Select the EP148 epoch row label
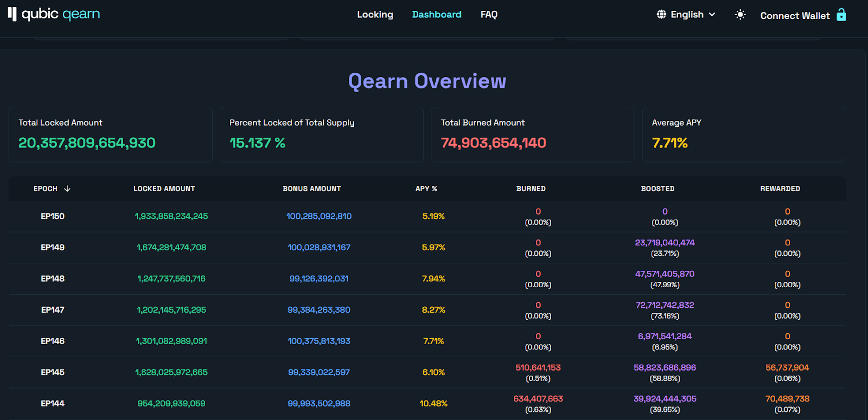The height and width of the screenshot is (420, 868). point(53,279)
